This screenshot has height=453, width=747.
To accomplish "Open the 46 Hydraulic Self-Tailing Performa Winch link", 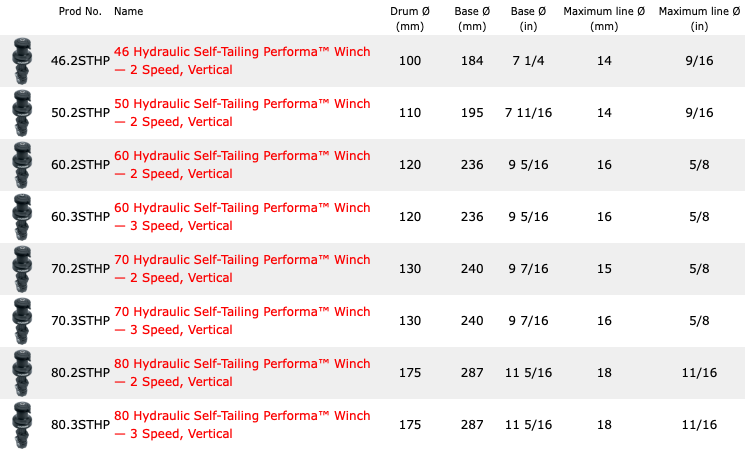I will [x=242, y=60].
